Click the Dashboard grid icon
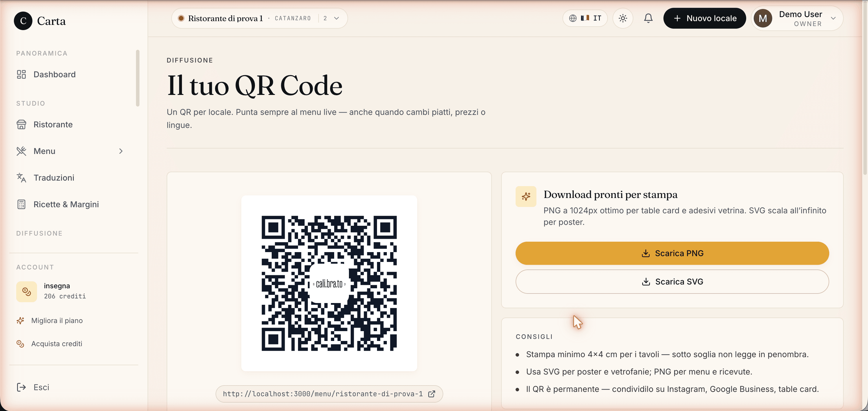Image resolution: width=868 pixels, height=411 pixels. (x=21, y=74)
